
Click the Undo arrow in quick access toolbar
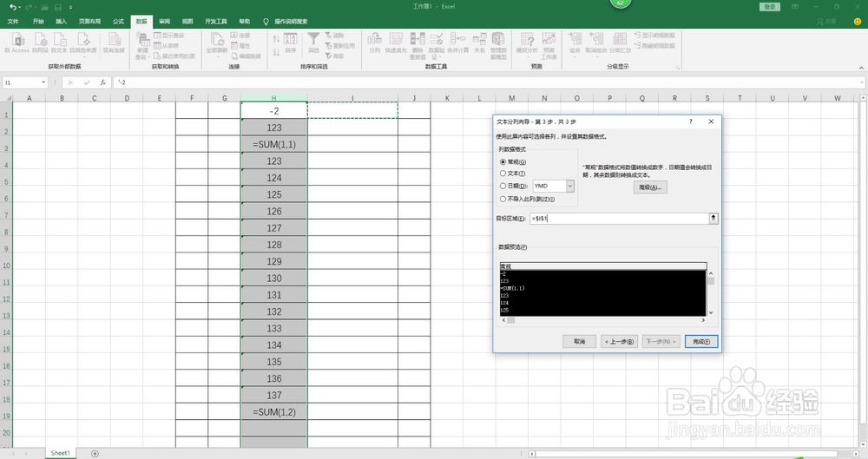[13, 7]
